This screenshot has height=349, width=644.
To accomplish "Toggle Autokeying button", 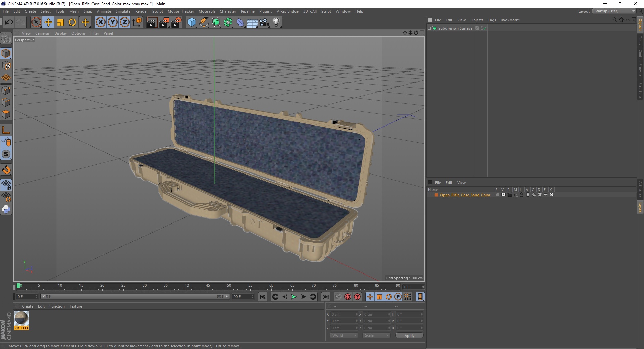I will pos(348,297).
